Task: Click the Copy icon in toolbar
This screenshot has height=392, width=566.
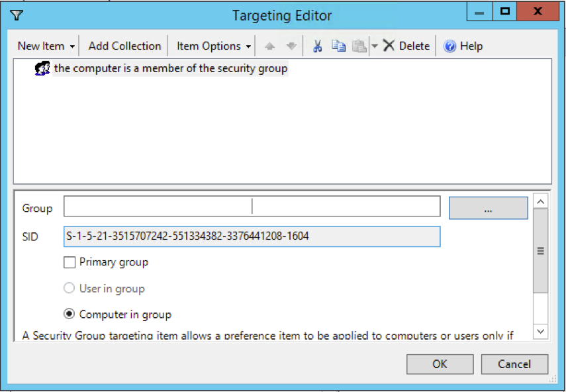Action: (x=338, y=46)
